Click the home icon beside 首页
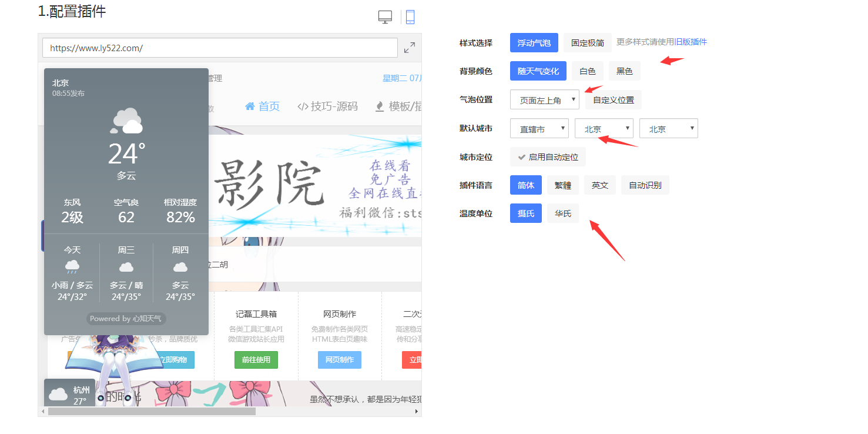 (x=250, y=106)
